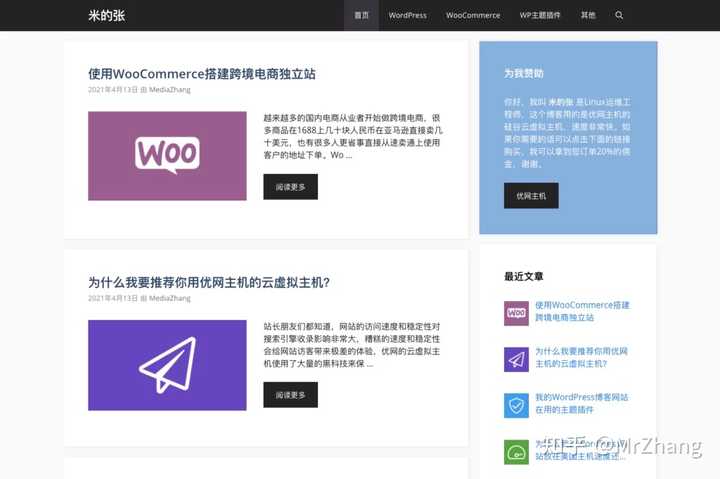Click the large Woo logo featured image
The image size is (720, 479).
[167, 156]
